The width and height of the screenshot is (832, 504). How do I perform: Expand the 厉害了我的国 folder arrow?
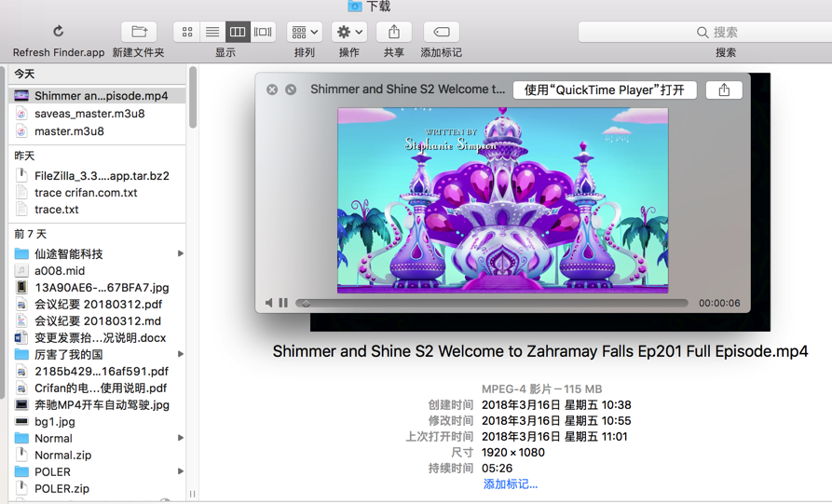[x=181, y=354]
